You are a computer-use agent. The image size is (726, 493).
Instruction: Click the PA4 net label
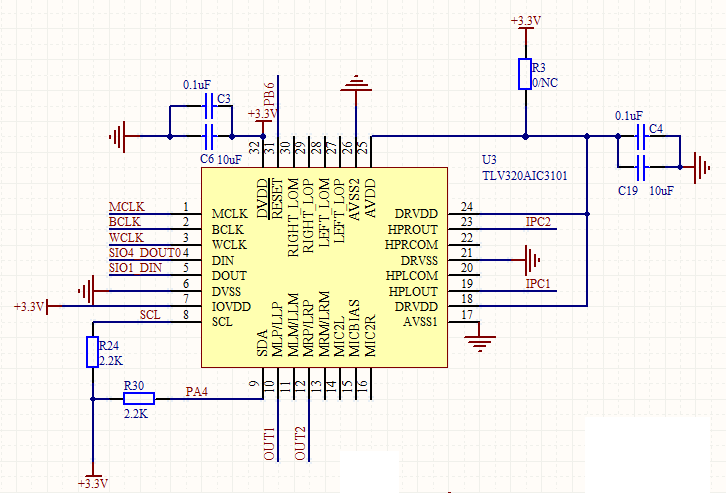pos(197,392)
